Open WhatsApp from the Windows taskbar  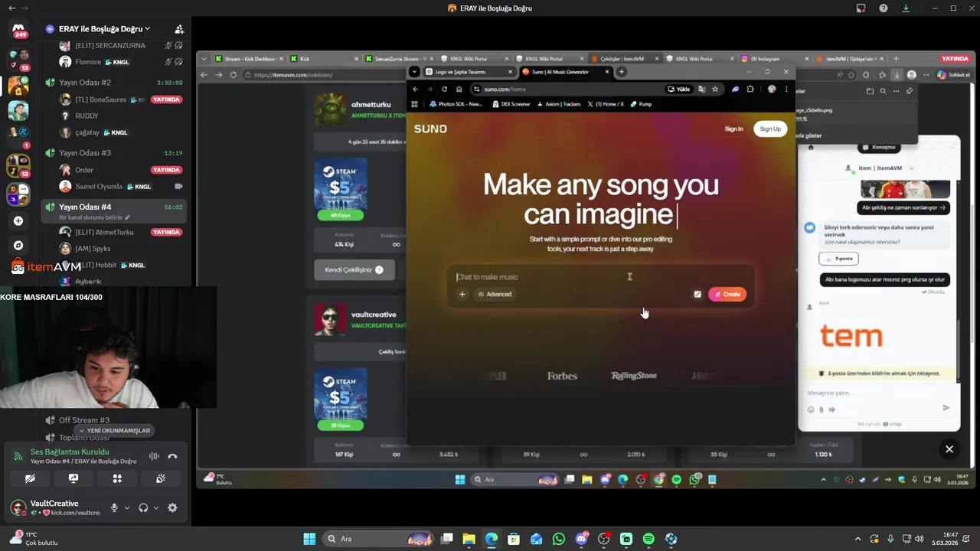click(559, 539)
